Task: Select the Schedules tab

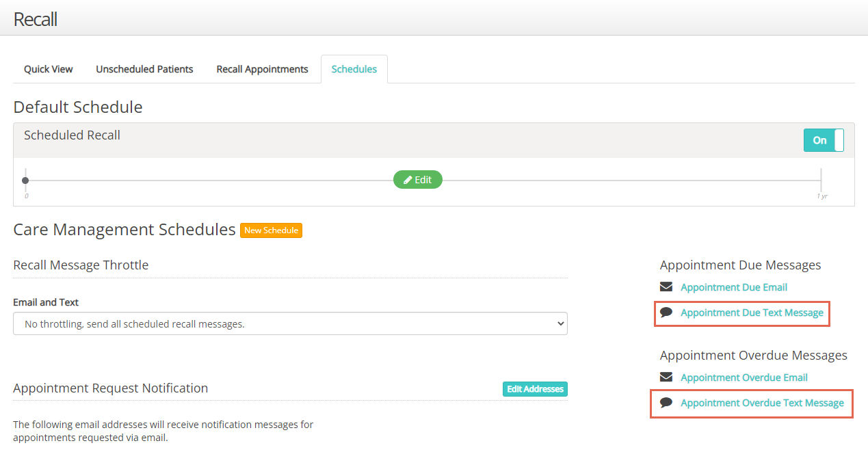Action: pos(354,69)
